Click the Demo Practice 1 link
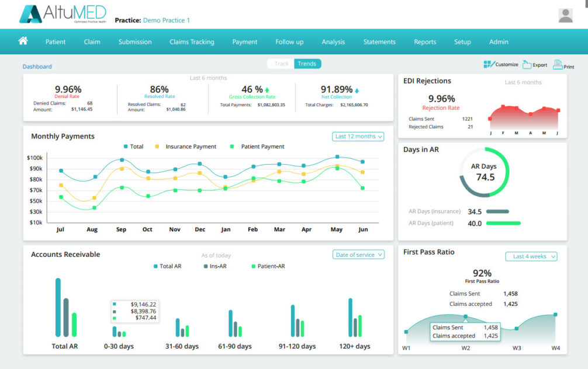Viewport: 588px width, 369px height. pos(167,20)
